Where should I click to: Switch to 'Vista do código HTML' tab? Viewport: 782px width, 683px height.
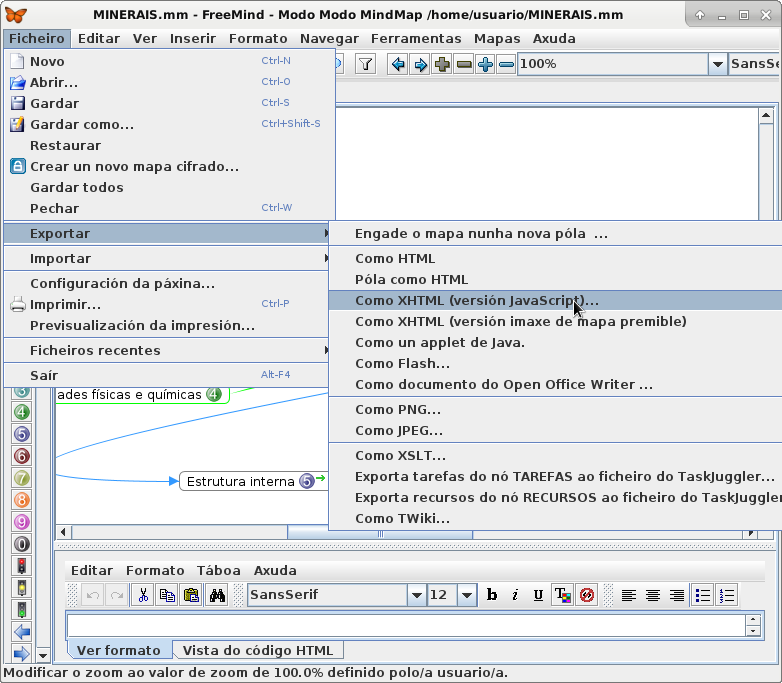[x=259, y=650]
